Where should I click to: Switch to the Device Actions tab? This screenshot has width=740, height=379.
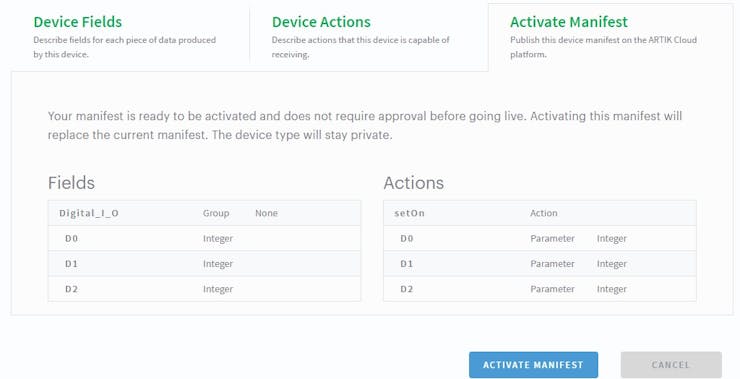[369, 37]
